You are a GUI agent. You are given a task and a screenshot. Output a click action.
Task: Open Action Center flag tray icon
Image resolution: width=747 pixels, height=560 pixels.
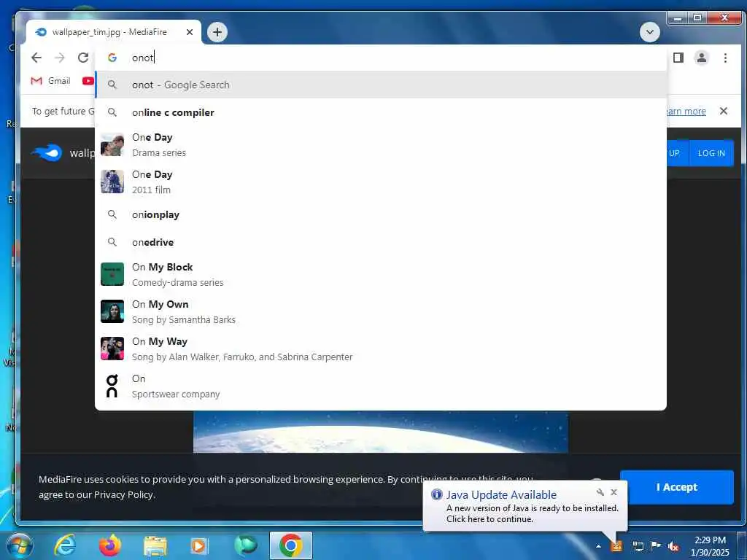pyautogui.click(x=656, y=545)
